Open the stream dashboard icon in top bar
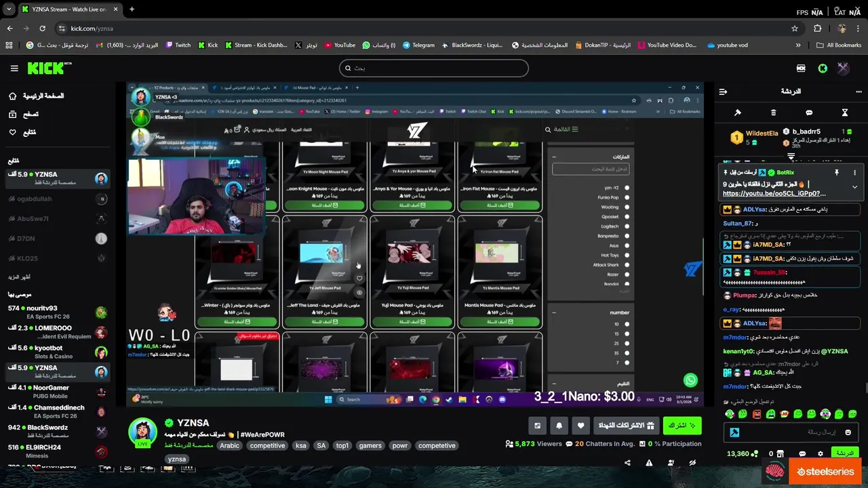 [x=801, y=68]
